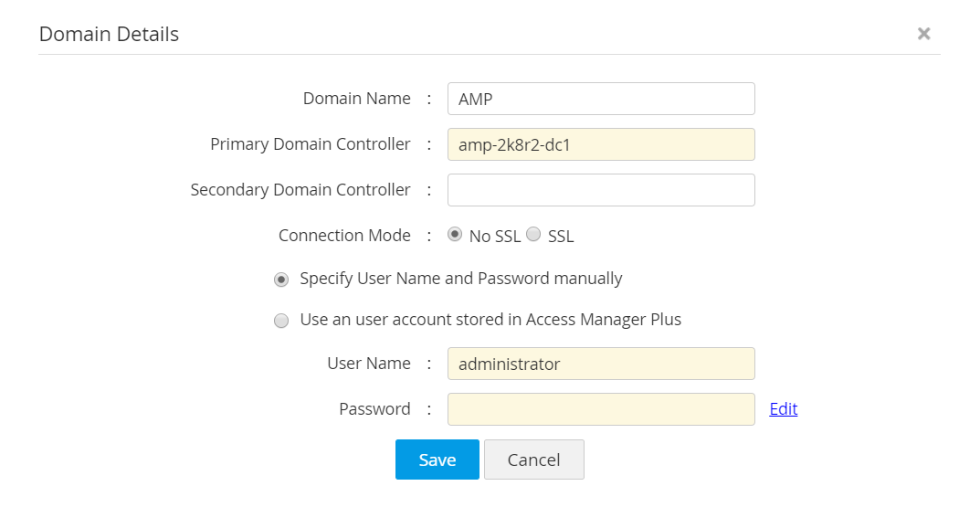Click the User Name text field
The image size is (980, 507).
[600, 364]
